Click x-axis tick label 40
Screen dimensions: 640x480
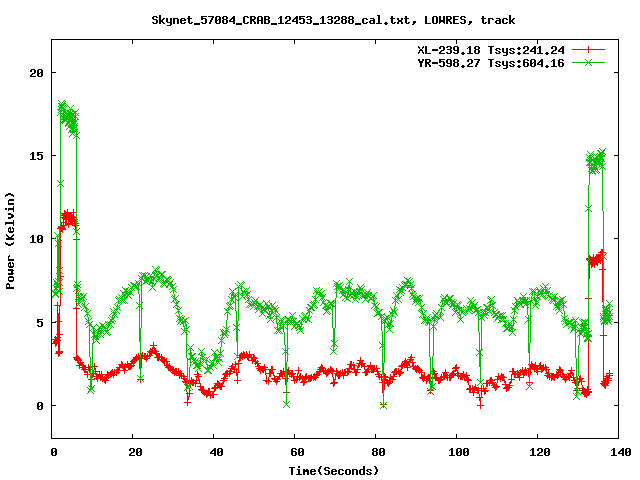[x=217, y=452]
